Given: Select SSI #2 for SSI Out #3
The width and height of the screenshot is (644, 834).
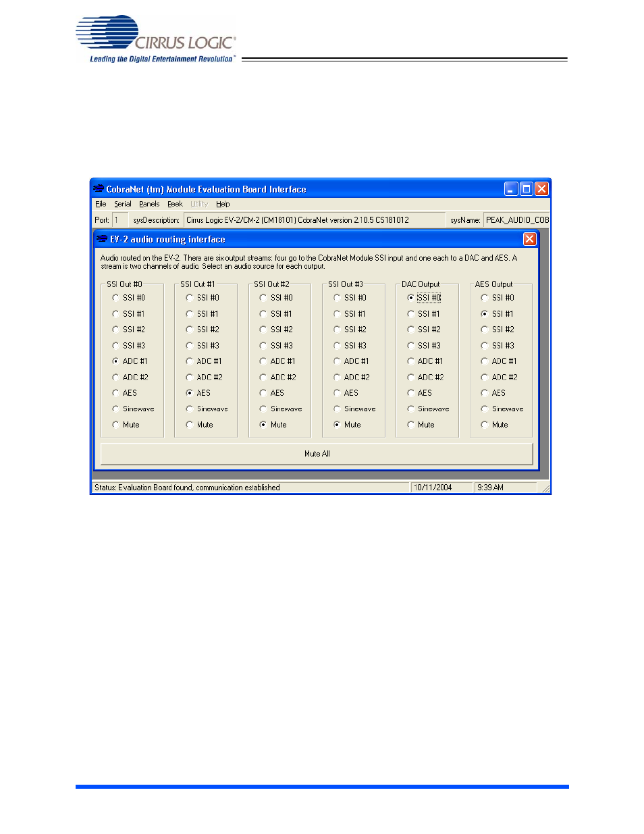Looking at the screenshot, I should [350, 330].
